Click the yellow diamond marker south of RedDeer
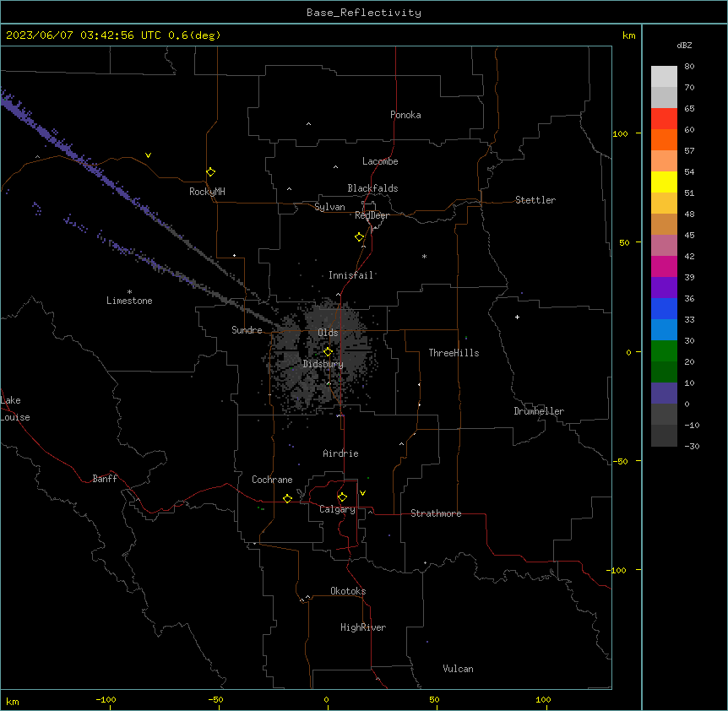This screenshot has width=728, height=711. pyautogui.click(x=360, y=237)
